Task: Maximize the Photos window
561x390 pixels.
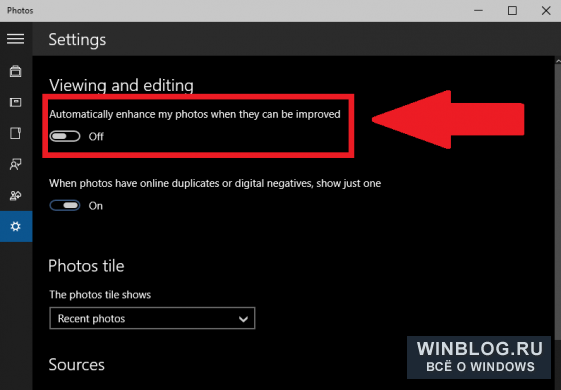Action: (512, 11)
